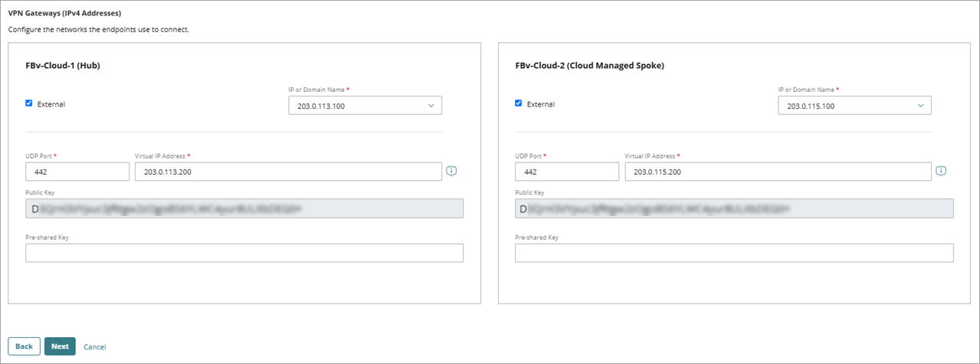Open the 203.0.113.100 IP or Domain Name dropdown

365,105
